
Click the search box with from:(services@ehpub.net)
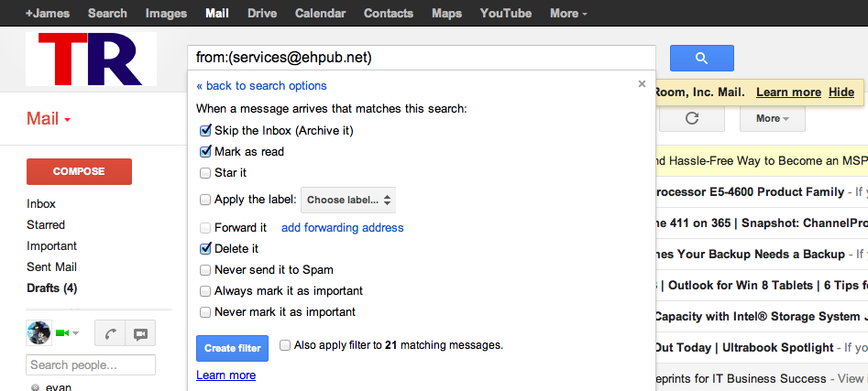[422, 58]
